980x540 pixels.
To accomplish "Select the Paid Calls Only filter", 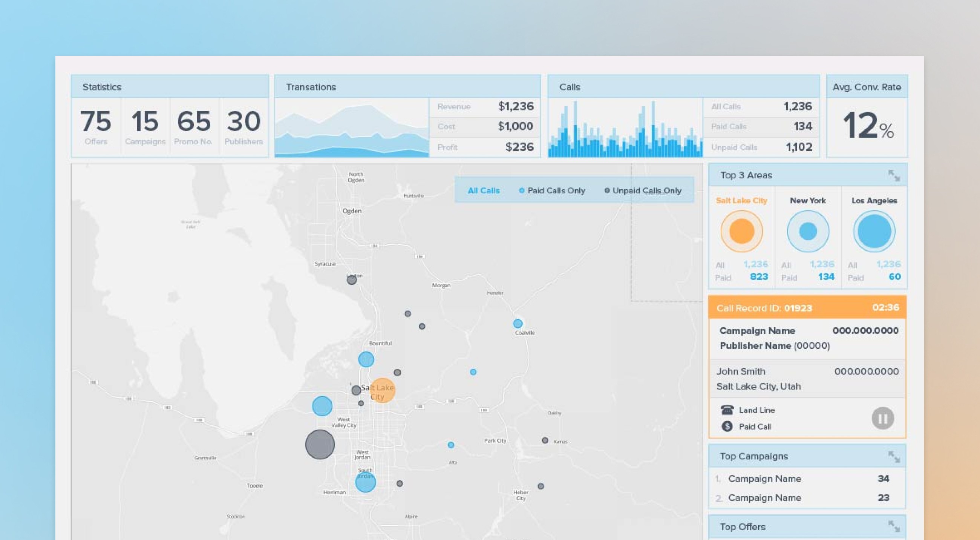I will tap(552, 191).
